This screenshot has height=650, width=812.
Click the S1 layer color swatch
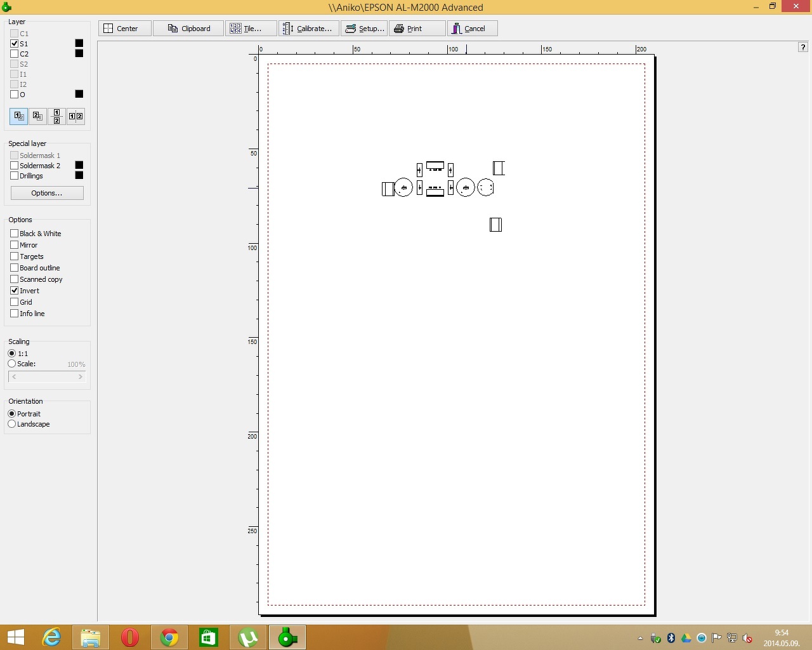pos(79,43)
